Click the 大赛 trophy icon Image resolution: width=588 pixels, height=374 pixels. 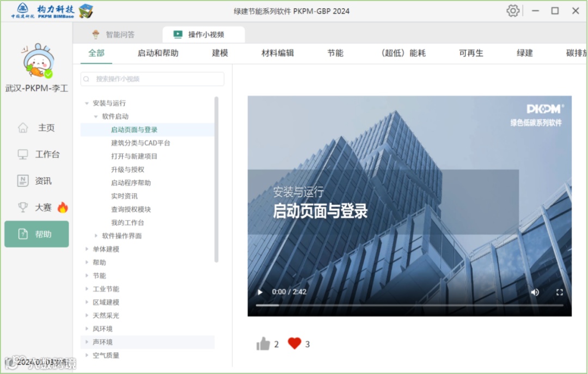point(23,207)
